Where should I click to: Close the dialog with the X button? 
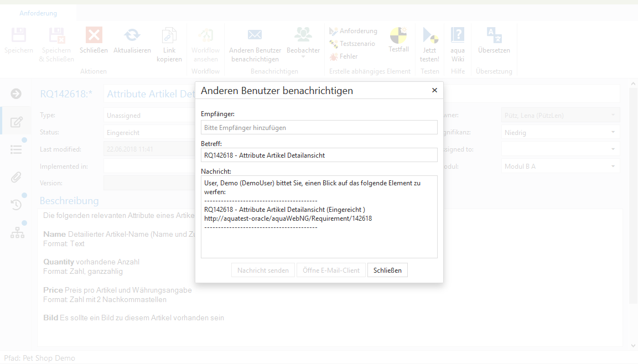tap(434, 90)
